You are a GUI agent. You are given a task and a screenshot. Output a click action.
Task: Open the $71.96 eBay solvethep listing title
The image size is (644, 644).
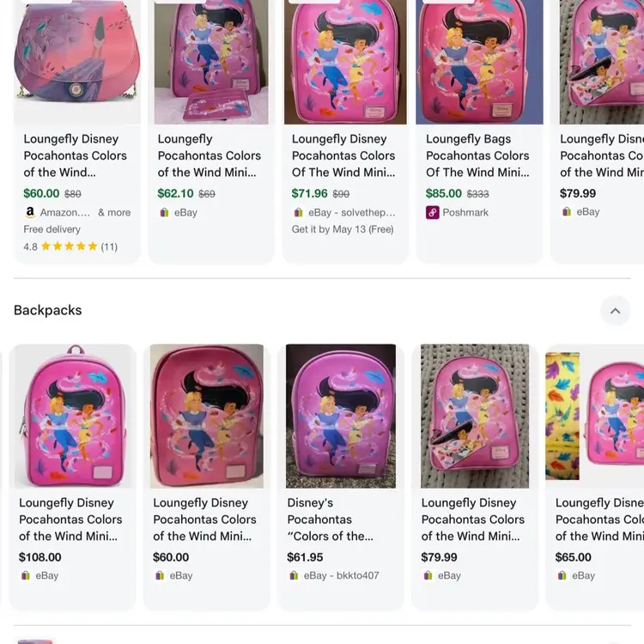[x=343, y=155]
